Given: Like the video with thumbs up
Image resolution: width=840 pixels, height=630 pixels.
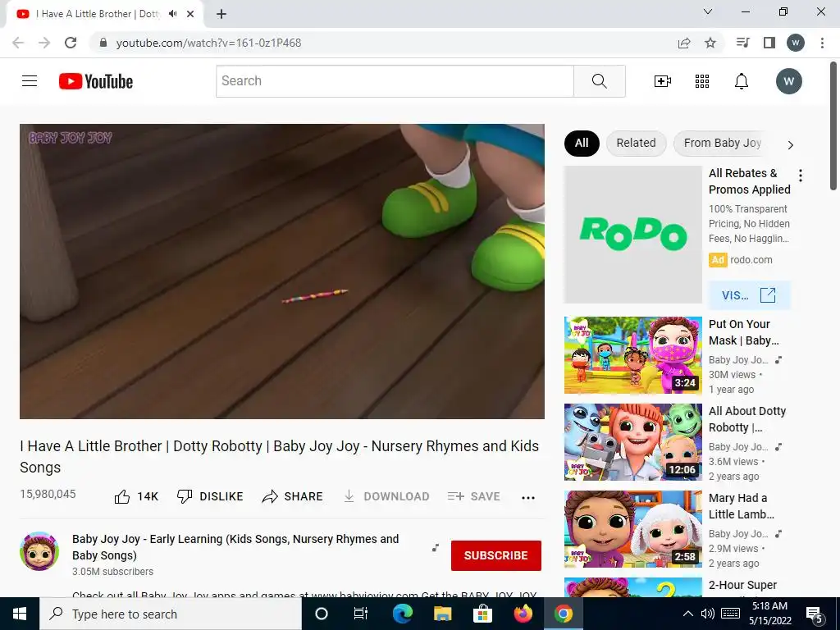Looking at the screenshot, I should 136,496.
